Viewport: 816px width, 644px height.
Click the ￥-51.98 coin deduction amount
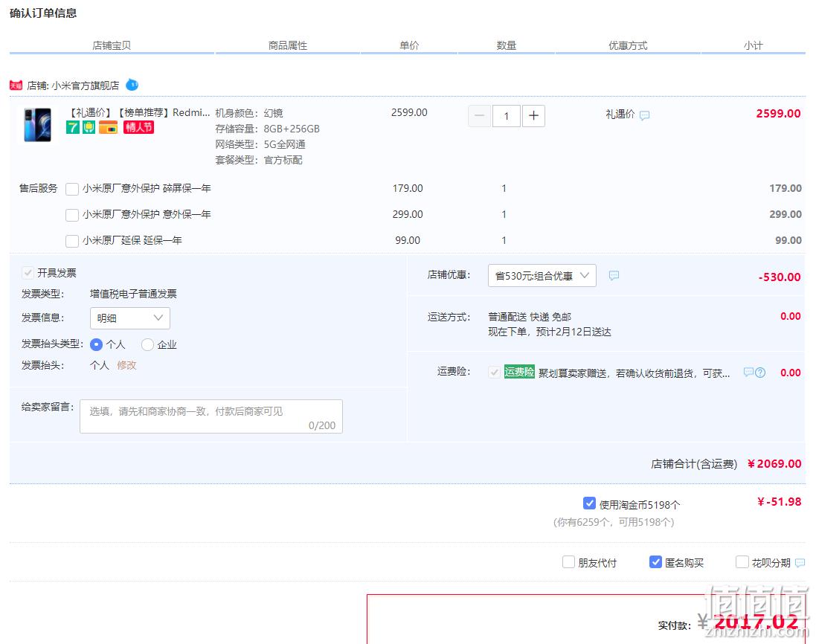tap(779, 501)
